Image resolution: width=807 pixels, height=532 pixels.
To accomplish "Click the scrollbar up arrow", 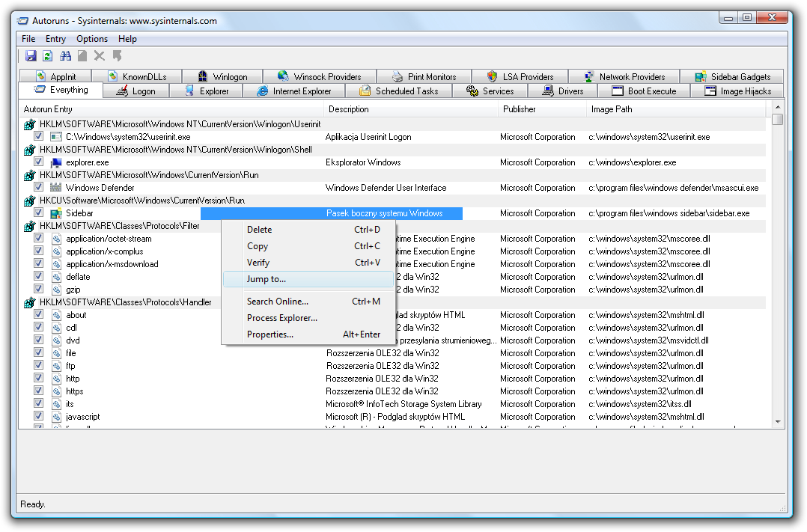I will pos(778,107).
